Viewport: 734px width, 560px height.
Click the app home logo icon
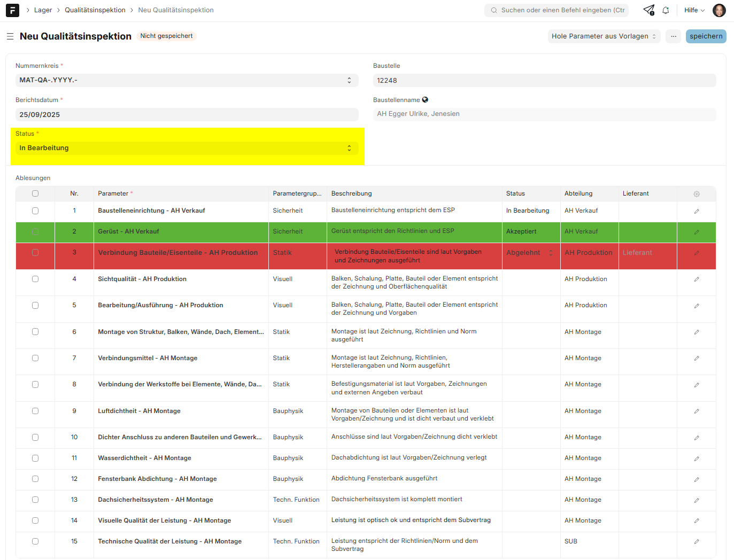coord(12,10)
